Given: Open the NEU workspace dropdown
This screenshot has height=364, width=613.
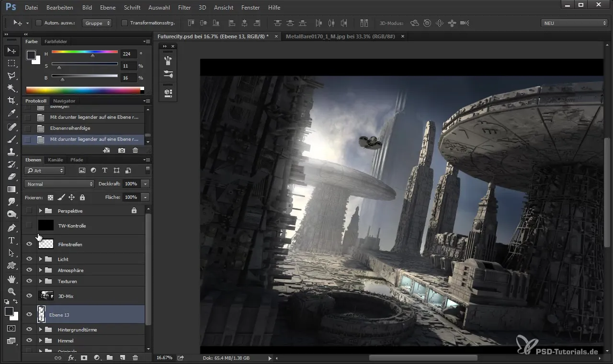Looking at the screenshot, I should (574, 23).
